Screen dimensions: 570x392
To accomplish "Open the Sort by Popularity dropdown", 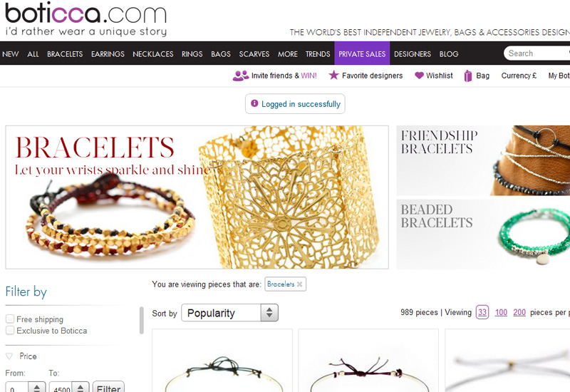I will coord(229,313).
